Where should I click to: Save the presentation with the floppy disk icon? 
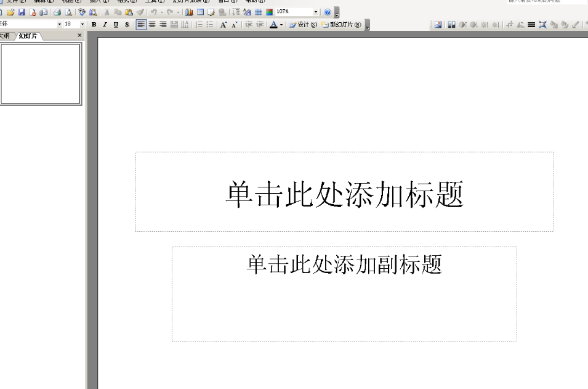[x=22, y=12]
